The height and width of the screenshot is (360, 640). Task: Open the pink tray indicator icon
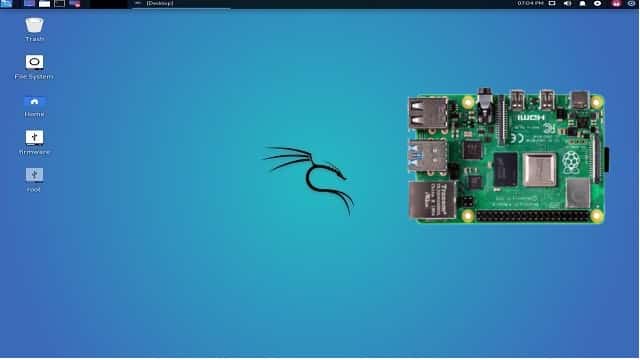[x=616, y=3]
